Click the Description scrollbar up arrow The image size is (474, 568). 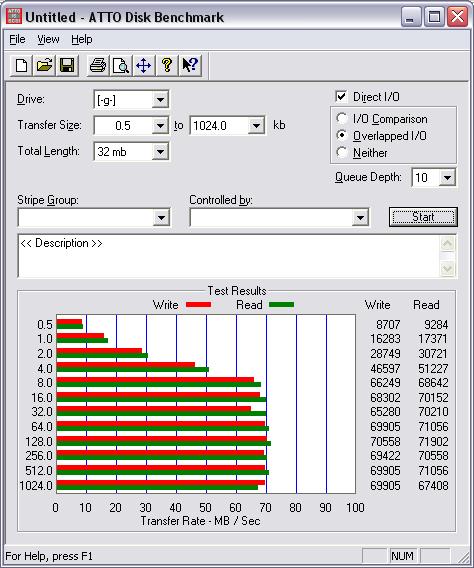(x=447, y=243)
